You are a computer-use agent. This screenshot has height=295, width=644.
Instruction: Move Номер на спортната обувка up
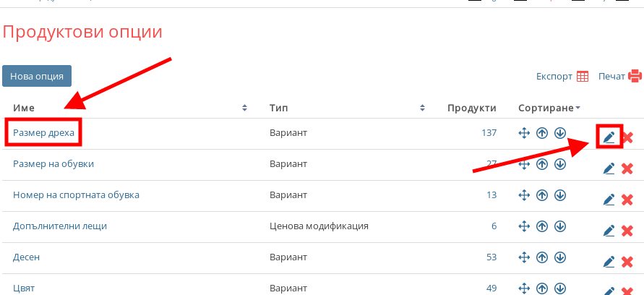(x=543, y=195)
